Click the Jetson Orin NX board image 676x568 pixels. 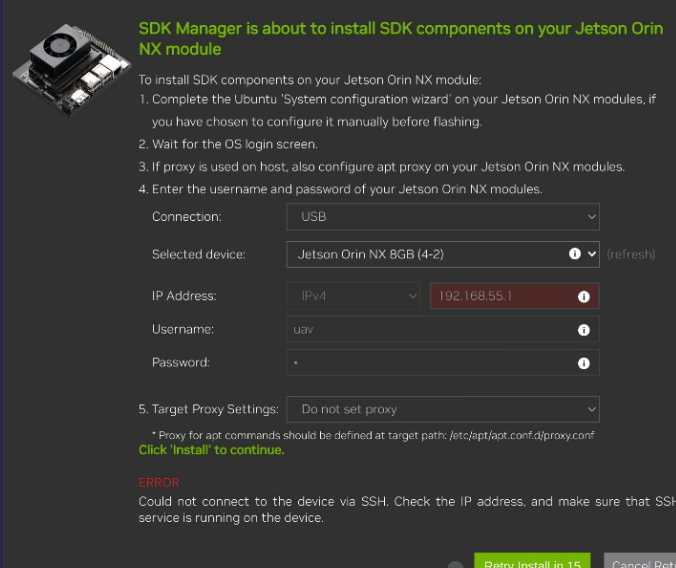point(72,69)
